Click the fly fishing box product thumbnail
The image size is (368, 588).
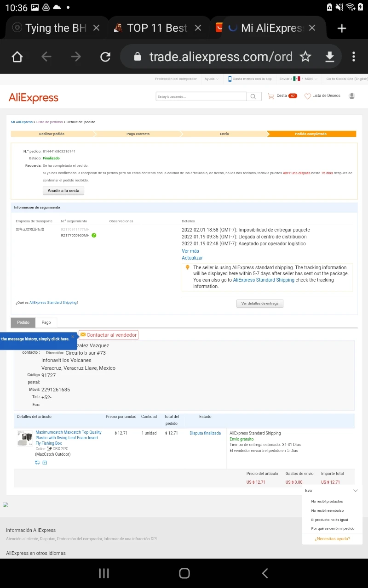(x=25, y=439)
